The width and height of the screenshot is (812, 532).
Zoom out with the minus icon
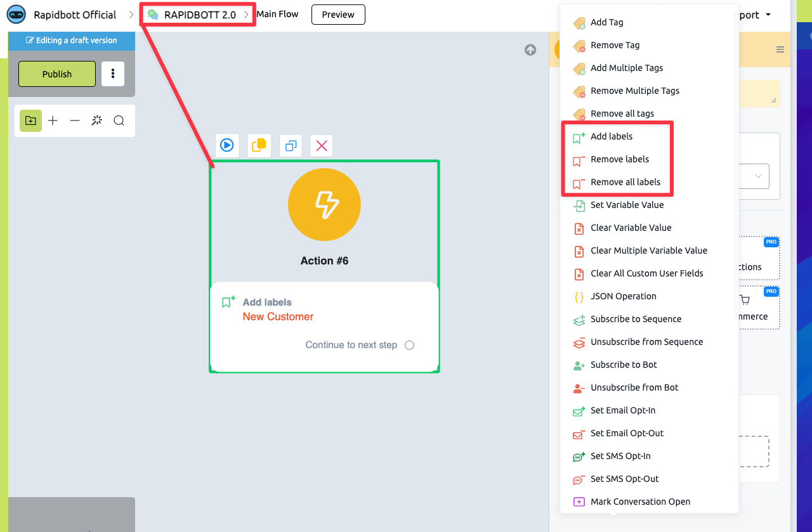(75, 120)
